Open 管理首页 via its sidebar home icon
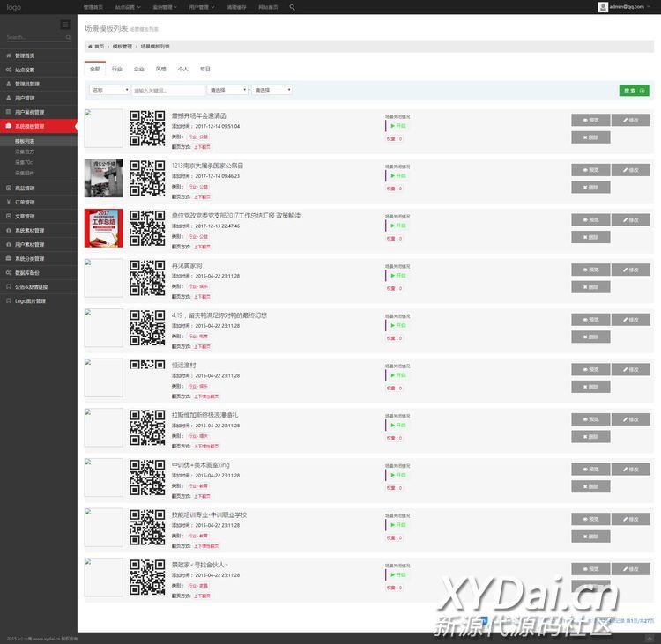The width and height of the screenshot is (661, 644). (x=9, y=56)
